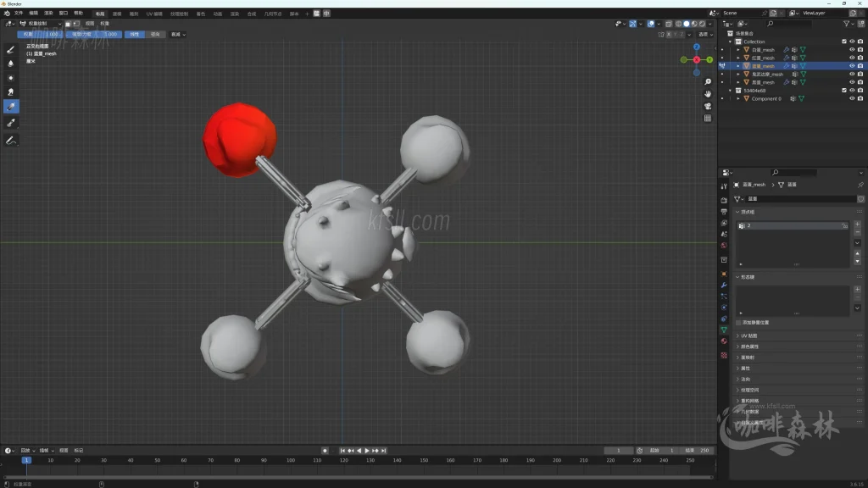Uncheck the Collection exclude checkbox
Screen dimensions: 868x488
click(843, 42)
